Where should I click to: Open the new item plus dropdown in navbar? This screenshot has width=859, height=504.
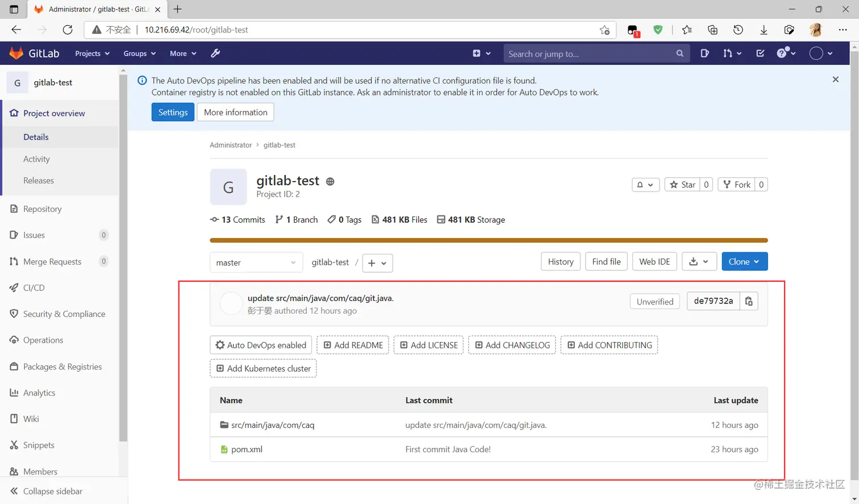(x=482, y=53)
